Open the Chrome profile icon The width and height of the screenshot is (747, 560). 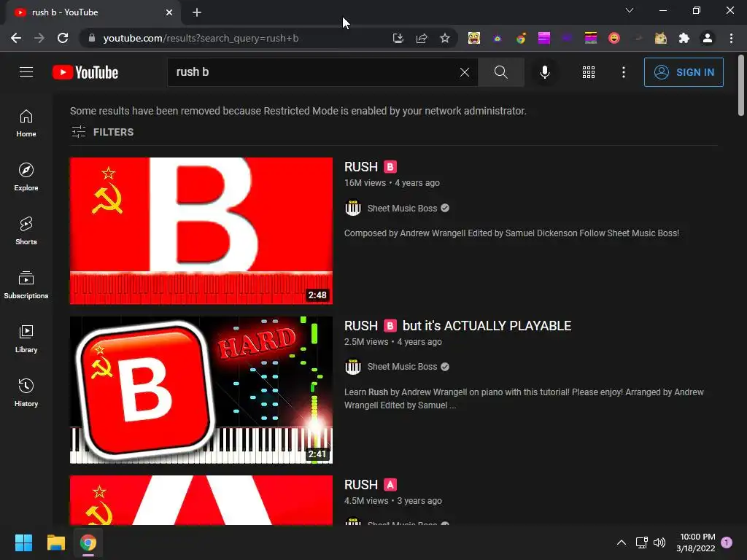tap(708, 38)
